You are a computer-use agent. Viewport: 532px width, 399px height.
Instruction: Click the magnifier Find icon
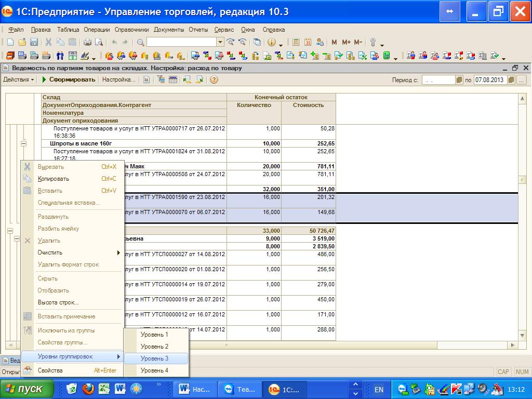pos(140,42)
